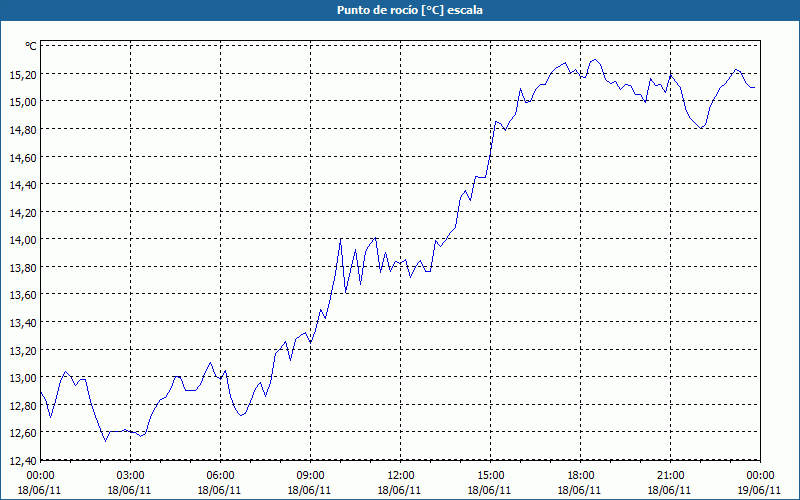Select the 15,00 y-axis label

coord(23,102)
